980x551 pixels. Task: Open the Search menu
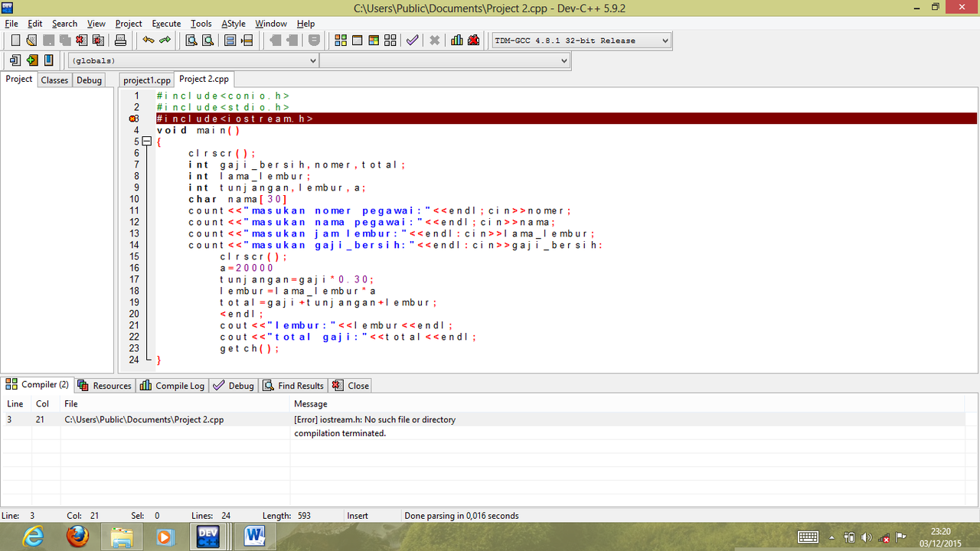coord(64,24)
